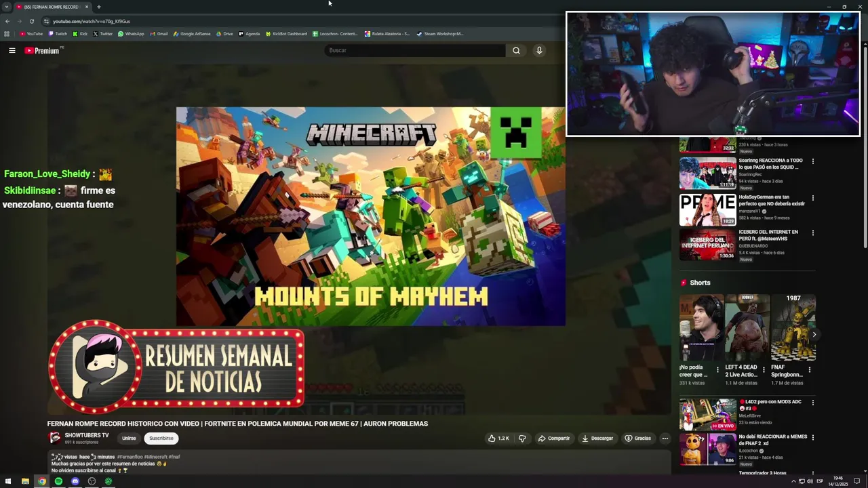The width and height of the screenshot is (868, 488).
Task: Open the Agenda bookmark
Action: pos(250,34)
